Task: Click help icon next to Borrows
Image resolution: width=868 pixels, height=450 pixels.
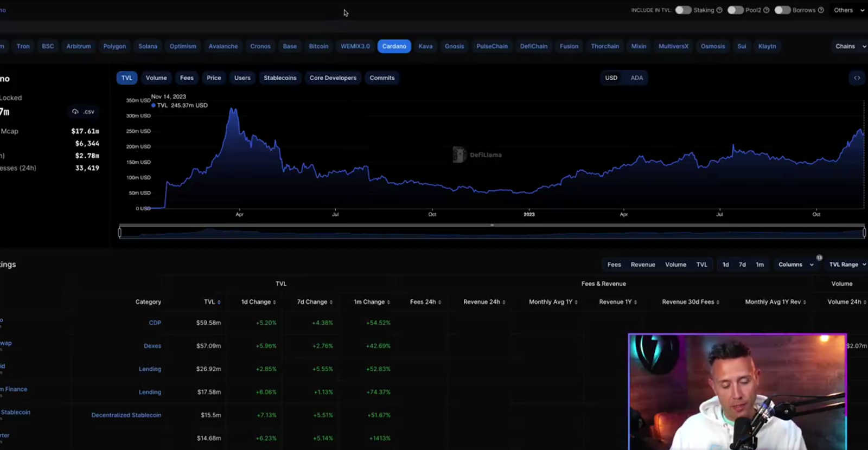Action: coord(821,10)
